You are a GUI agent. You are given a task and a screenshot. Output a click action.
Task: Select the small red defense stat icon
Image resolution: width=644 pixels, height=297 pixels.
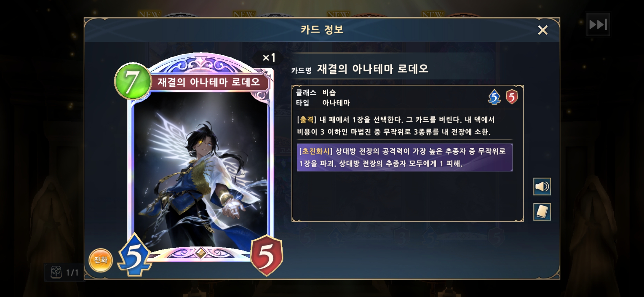512,97
